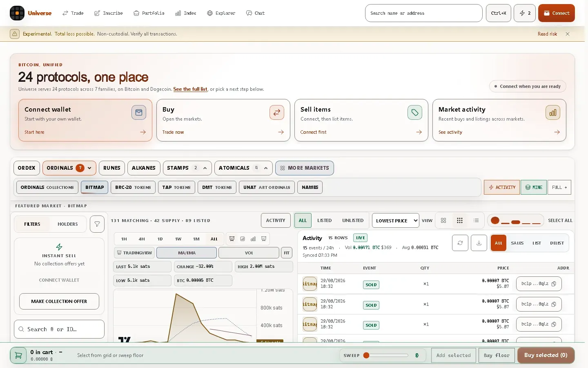This screenshot has width=588, height=368.
Task: Select the second chart style icon
Action: [x=243, y=239]
